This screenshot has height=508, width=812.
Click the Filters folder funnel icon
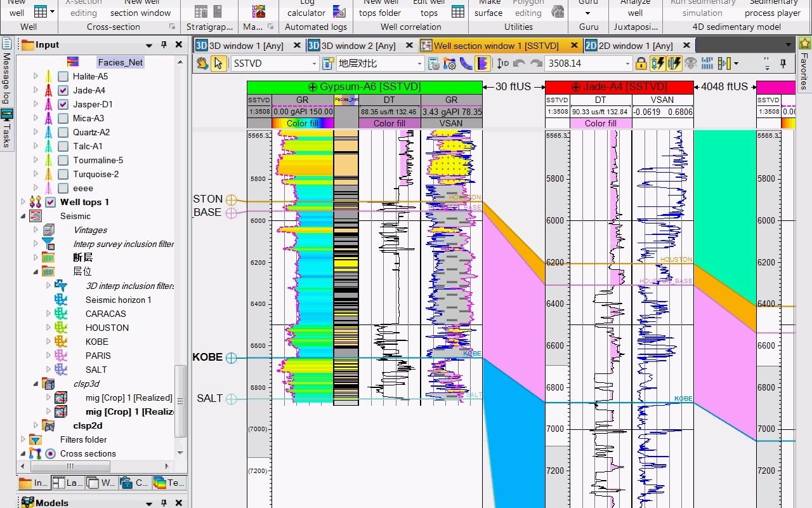pos(36,439)
